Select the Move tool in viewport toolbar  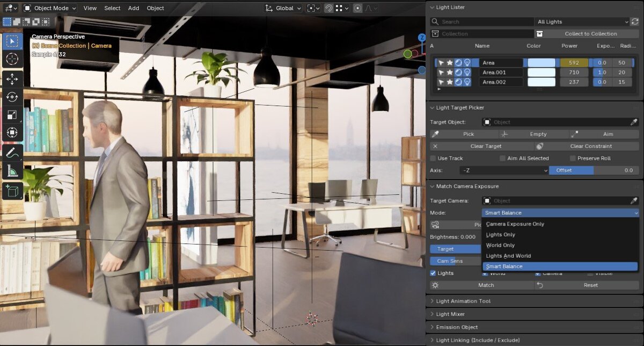(12, 79)
